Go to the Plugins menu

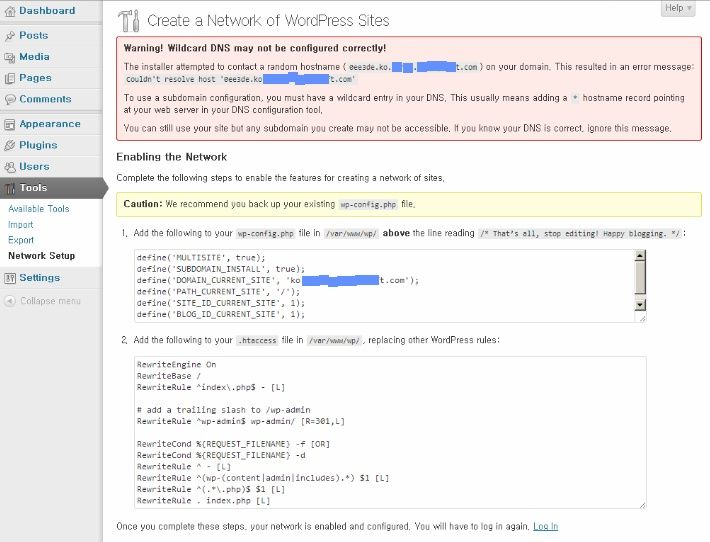click(x=38, y=145)
